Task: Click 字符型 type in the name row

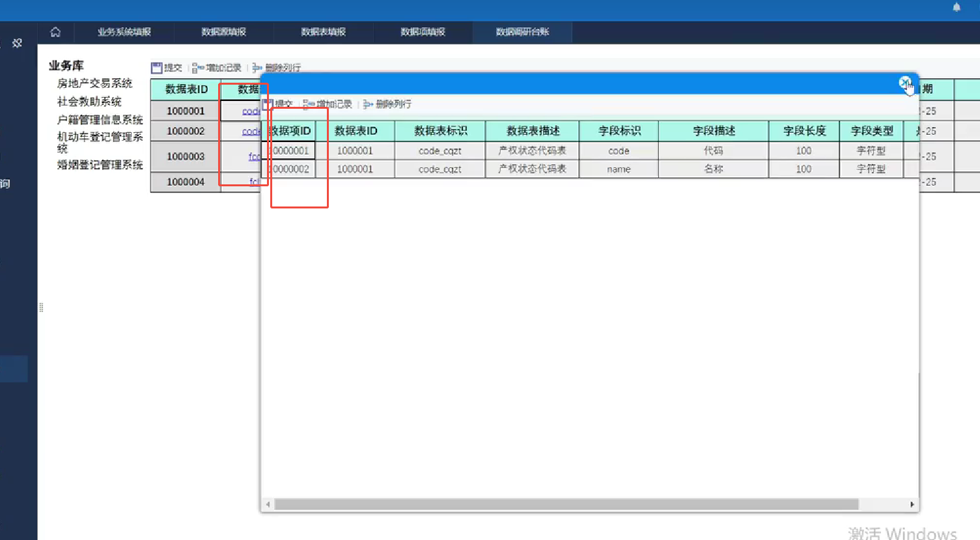Action: pos(872,169)
